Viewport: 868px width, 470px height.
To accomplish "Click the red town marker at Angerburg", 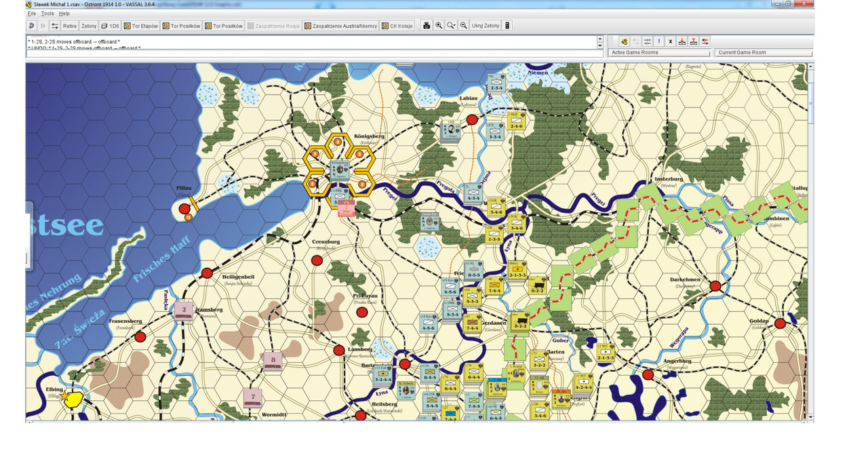I will coord(648,374).
